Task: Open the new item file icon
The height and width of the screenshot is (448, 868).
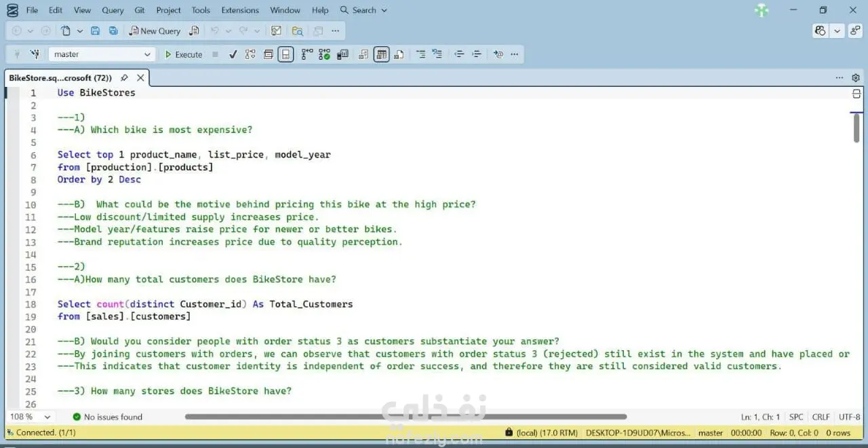Action: click(66, 31)
